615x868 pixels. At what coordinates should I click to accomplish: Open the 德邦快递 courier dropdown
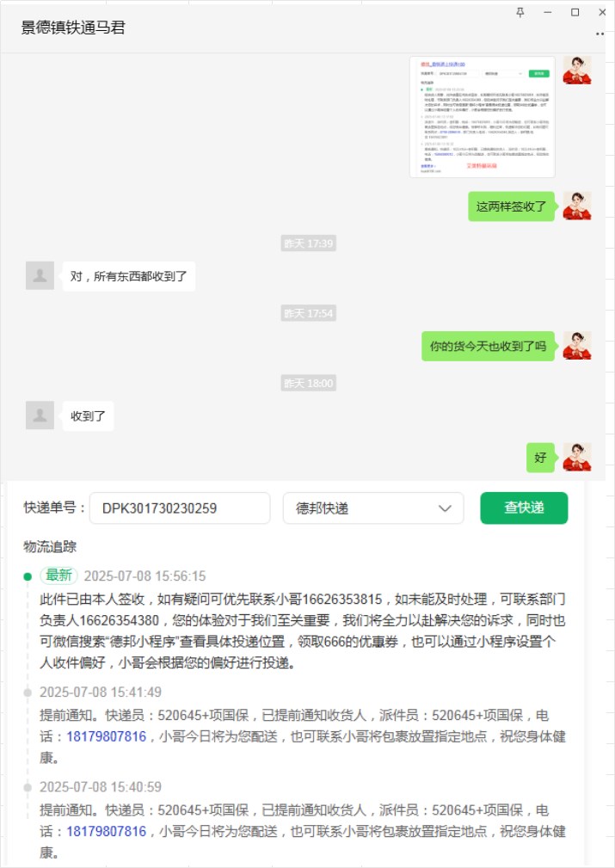click(373, 508)
